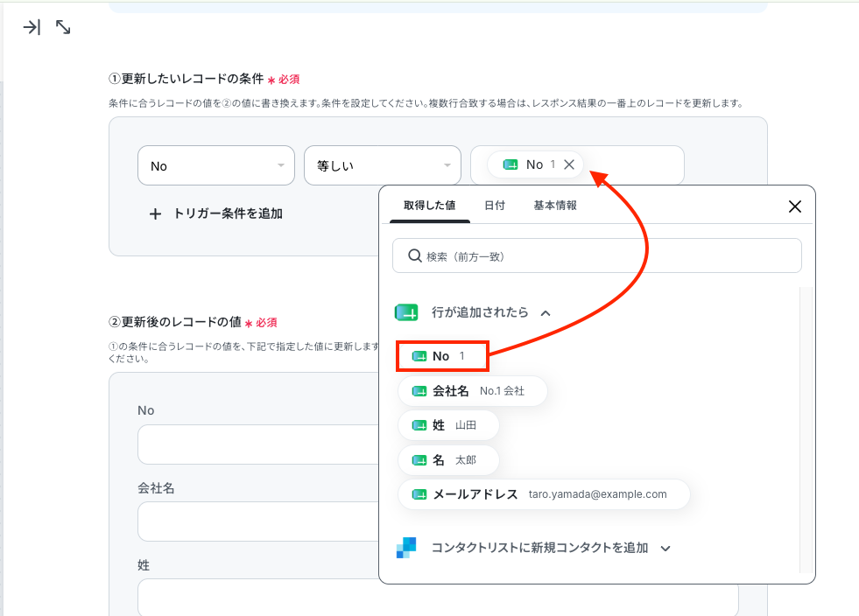Click the collapse panel arrow icon

coord(32,27)
